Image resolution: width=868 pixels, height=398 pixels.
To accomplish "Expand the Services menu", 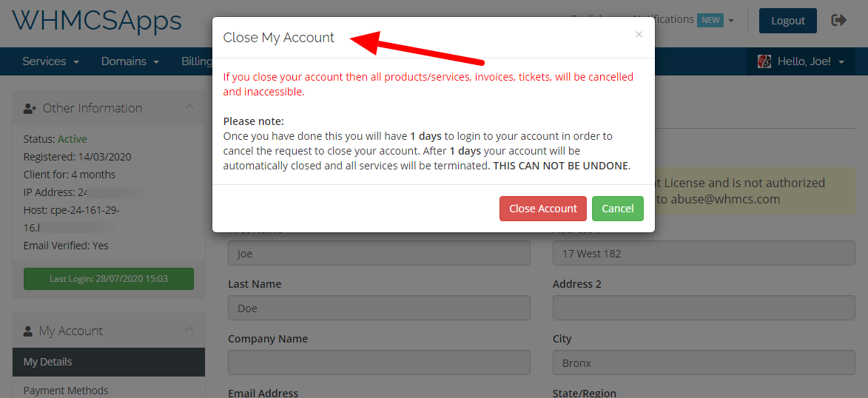I will pos(50,61).
